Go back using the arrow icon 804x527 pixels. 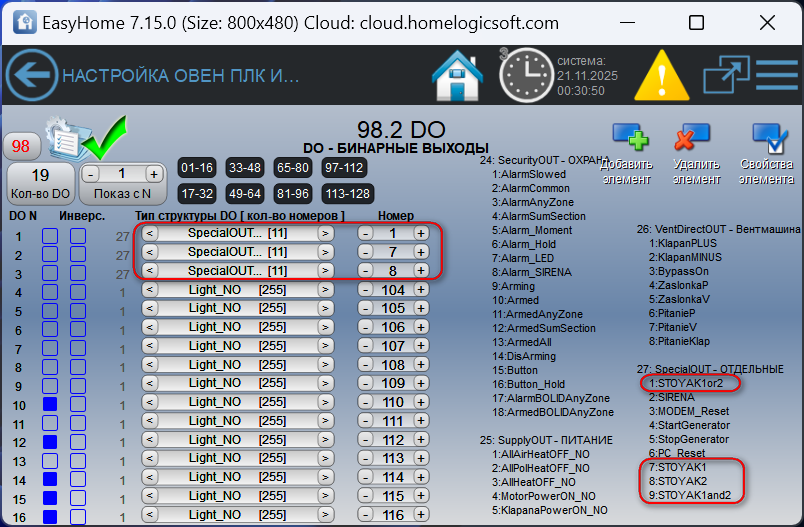click(x=32, y=76)
